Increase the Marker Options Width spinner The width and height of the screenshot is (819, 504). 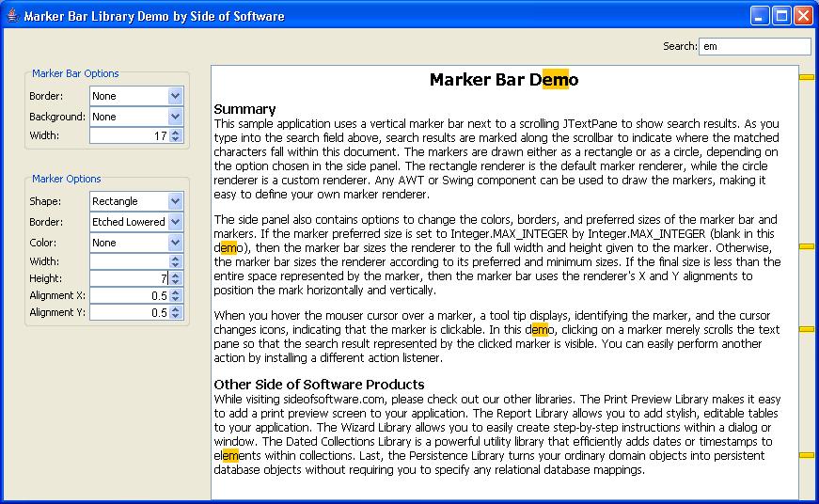tap(176, 258)
